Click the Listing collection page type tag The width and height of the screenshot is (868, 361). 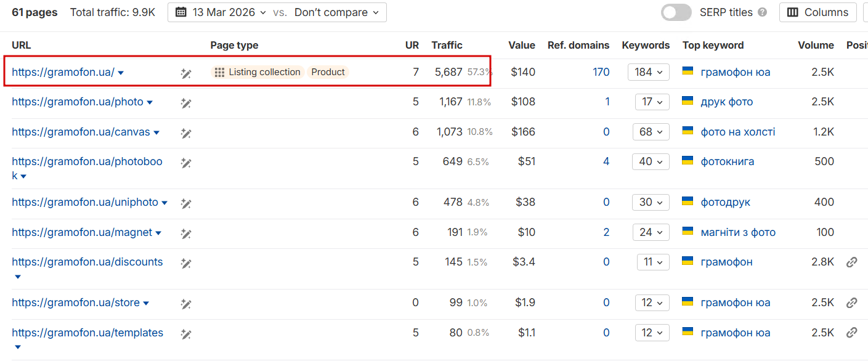tap(258, 72)
